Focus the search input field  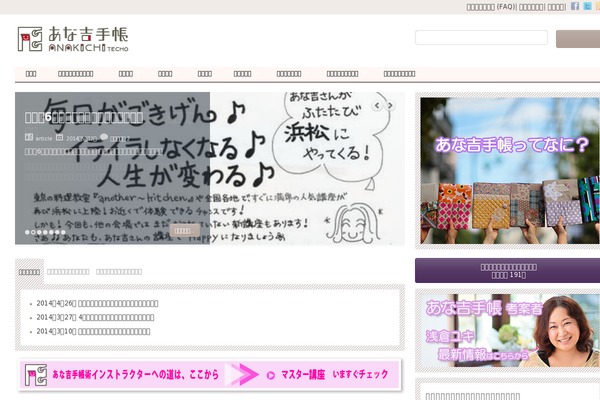point(481,38)
